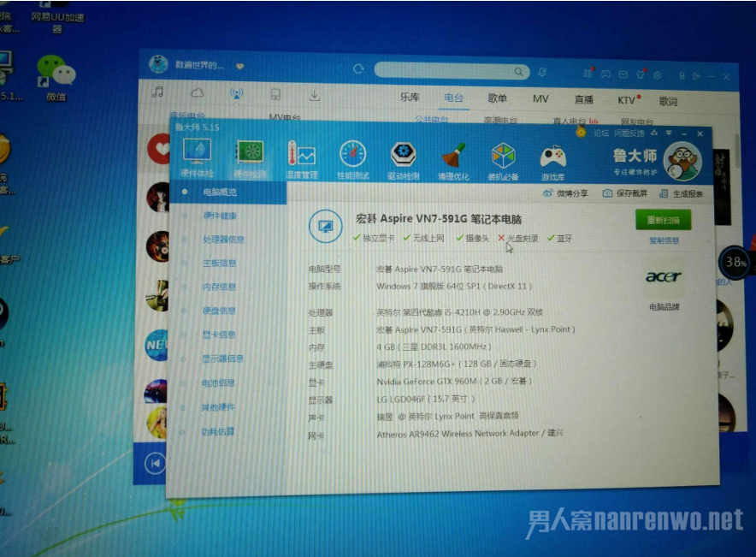Open 装机必备 cube icon
Screen dimensions: 756x557
[x=503, y=163]
